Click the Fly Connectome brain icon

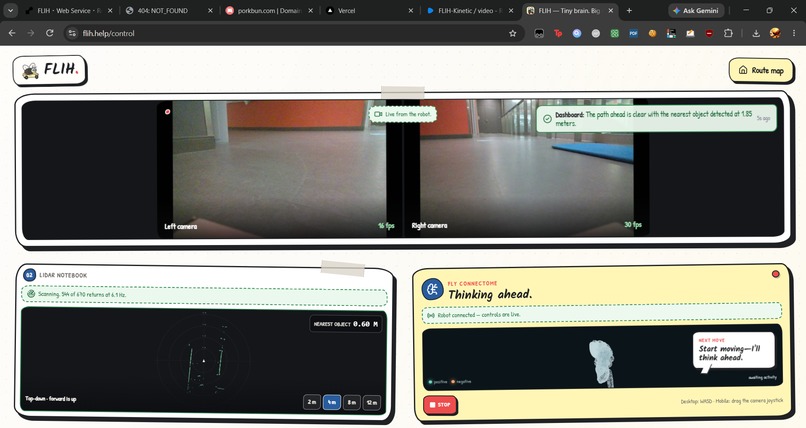[432, 289]
